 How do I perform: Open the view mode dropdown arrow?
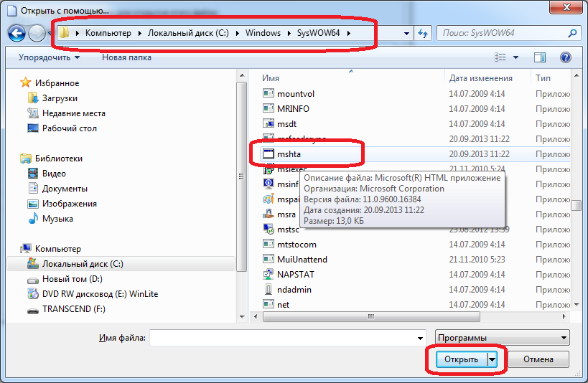click(x=515, y=57)
